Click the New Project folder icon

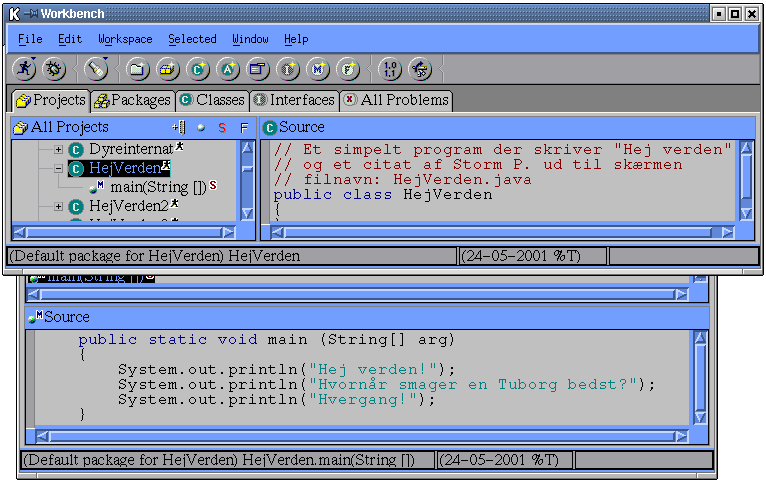point(137,69)
